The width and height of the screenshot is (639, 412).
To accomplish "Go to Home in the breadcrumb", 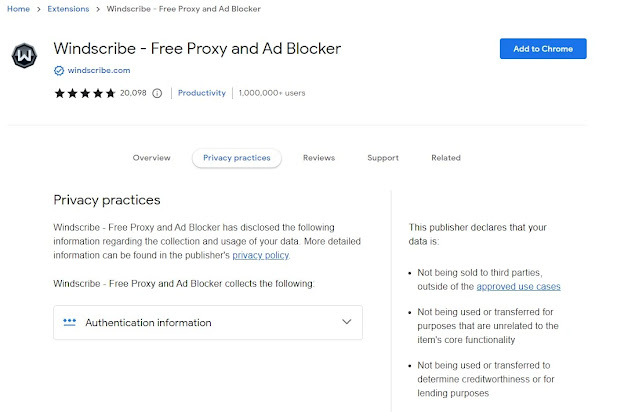I will (18, 9).
